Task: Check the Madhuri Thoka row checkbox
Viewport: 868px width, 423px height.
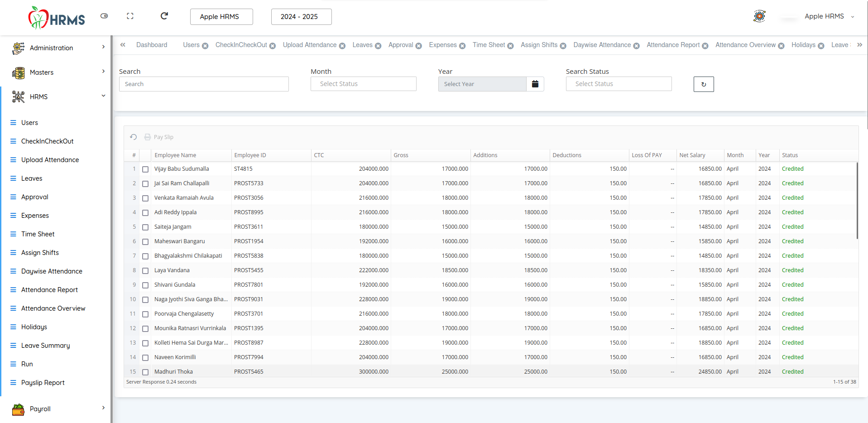Action: [145, 372]
